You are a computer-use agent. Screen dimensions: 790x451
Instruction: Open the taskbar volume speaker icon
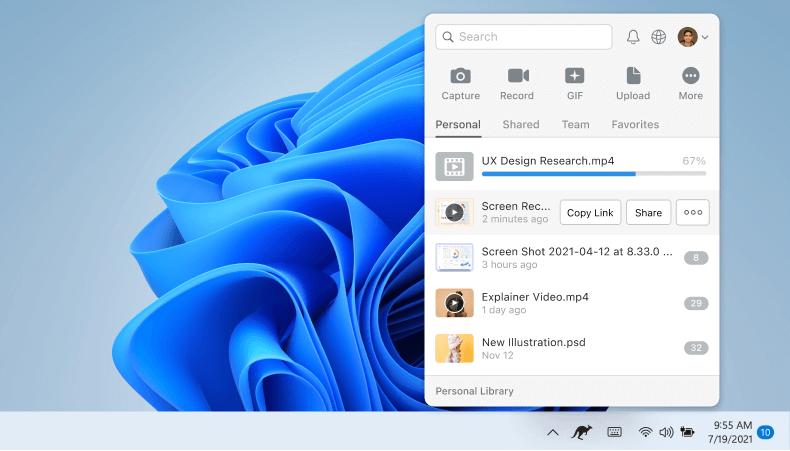coord(666,432)
